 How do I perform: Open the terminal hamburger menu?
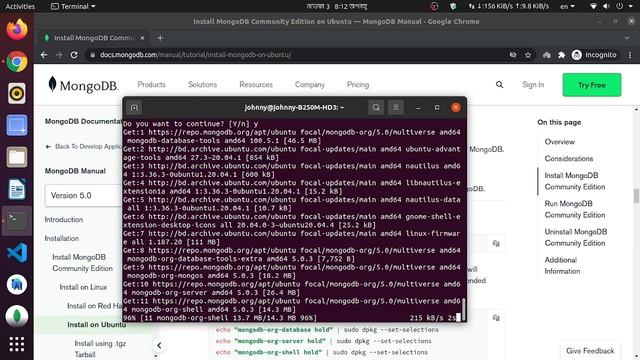coord(396,108)
